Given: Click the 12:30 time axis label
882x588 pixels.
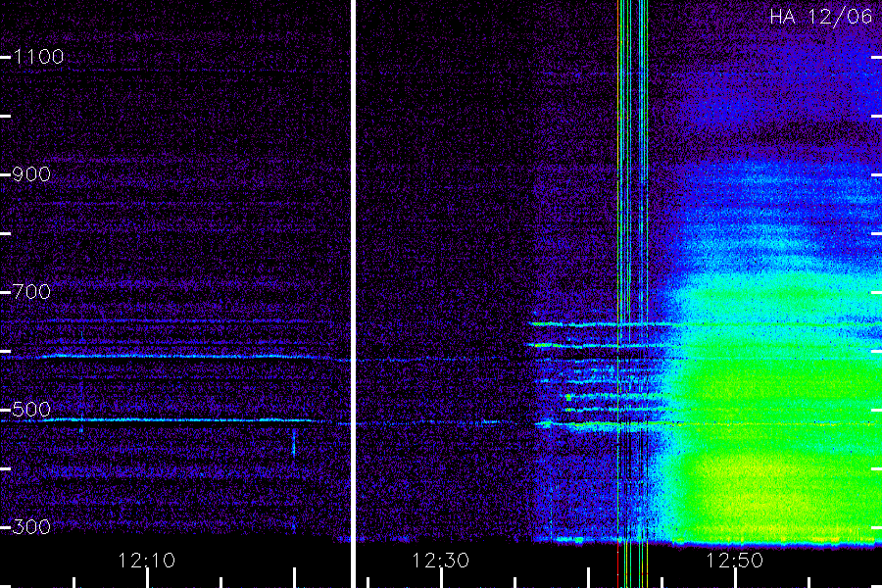Looking at the screenshot, I should (440, 561).
